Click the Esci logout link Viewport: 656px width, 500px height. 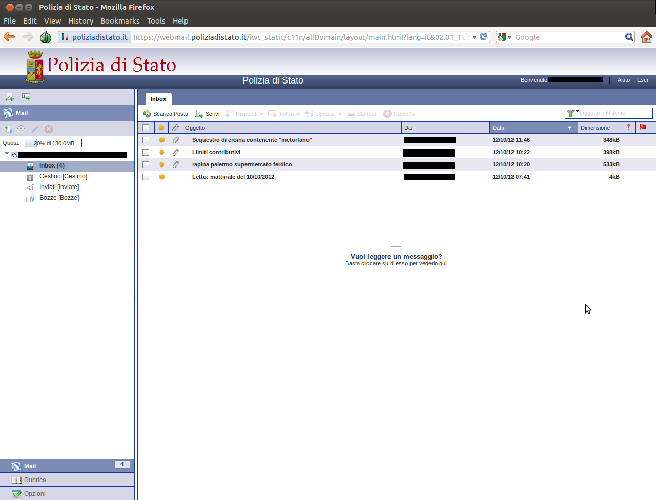(643, 80)
